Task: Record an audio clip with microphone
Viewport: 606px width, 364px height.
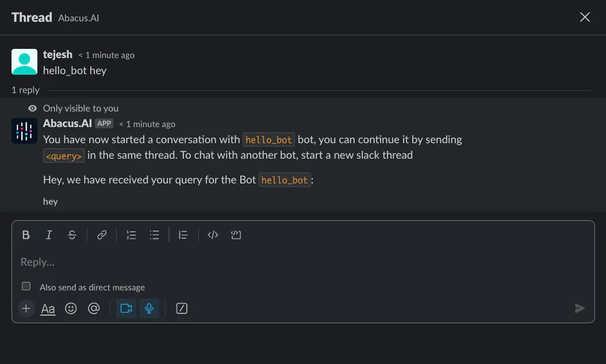Action: click(149, 309)
